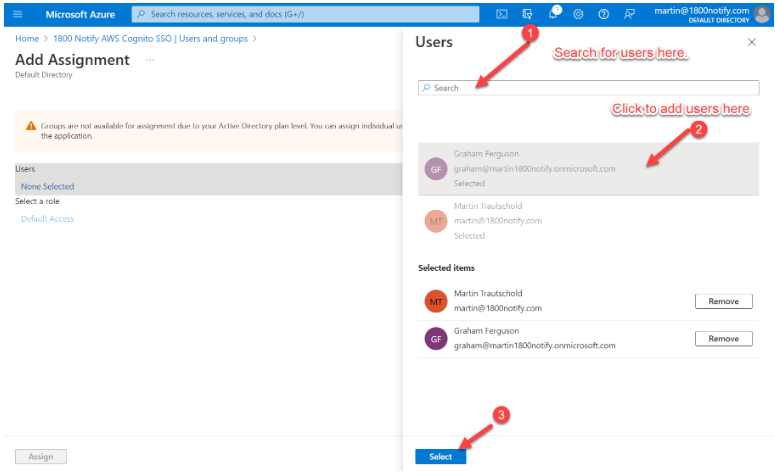The width and height of the screenshot is (775, 474).
Task: Click the warning triangle icon in the banner
Action: [31, 126]
